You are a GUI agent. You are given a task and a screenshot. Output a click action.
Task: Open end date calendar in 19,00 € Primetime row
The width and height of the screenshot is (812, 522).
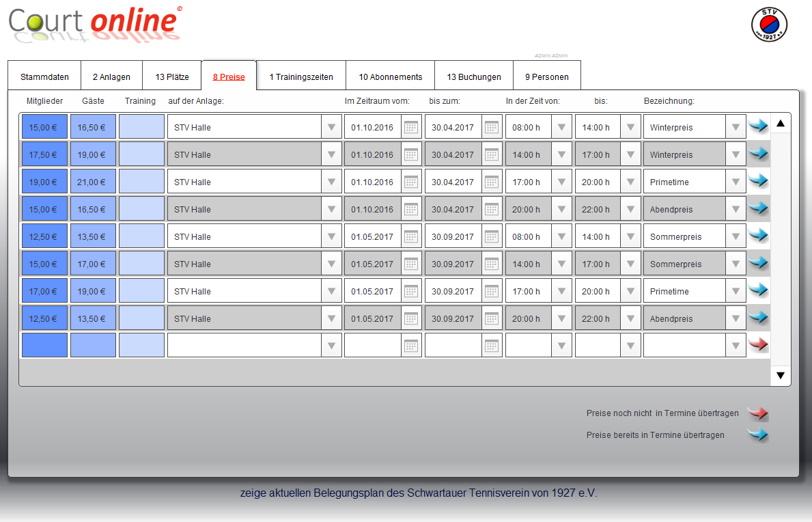492,182
